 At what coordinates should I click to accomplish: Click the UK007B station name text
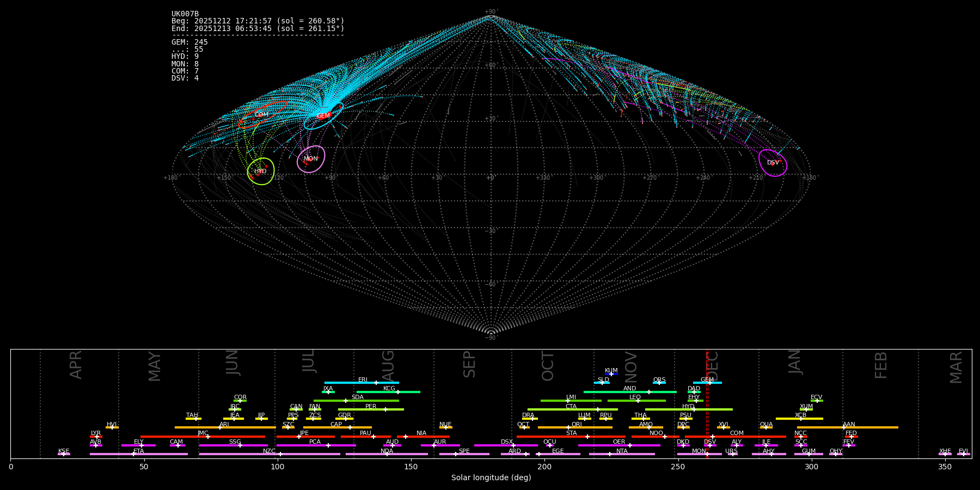point(185,14)
